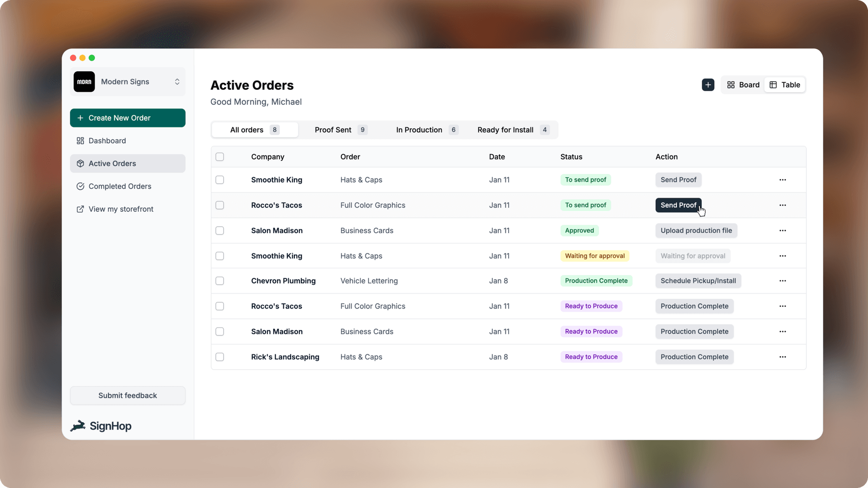This screenshot has height=488, width=868.
Task: Click the Jan 8 date for Chevron Plumbing
Action: pyautogui.click(x=498, y=281)
